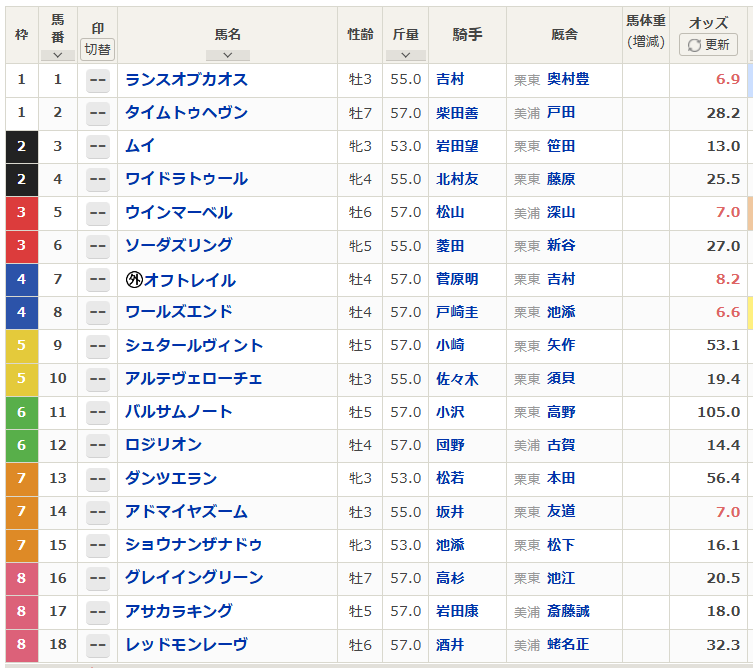Open trainer page 矢作
This screenshot has height=668, width=753.
[561, 346]
